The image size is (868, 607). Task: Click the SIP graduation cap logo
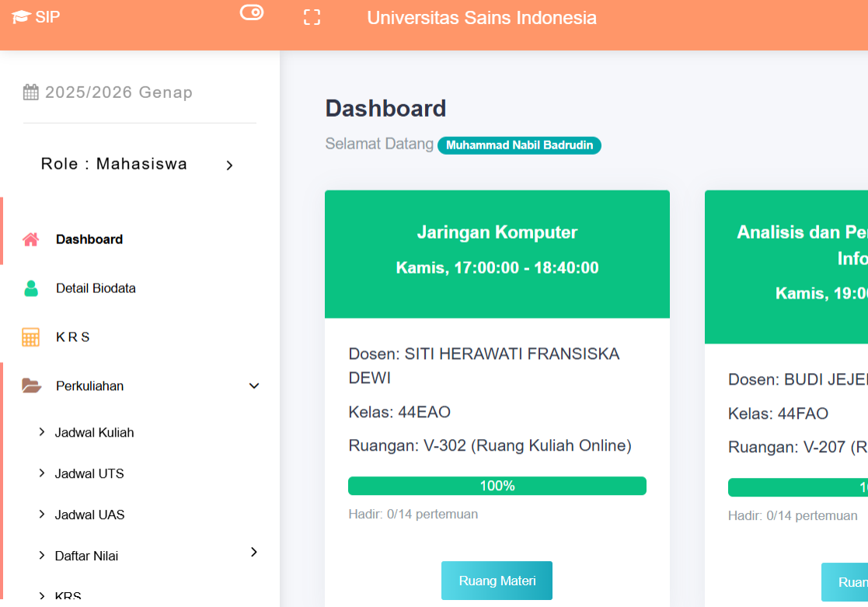(x=21, y=17)
